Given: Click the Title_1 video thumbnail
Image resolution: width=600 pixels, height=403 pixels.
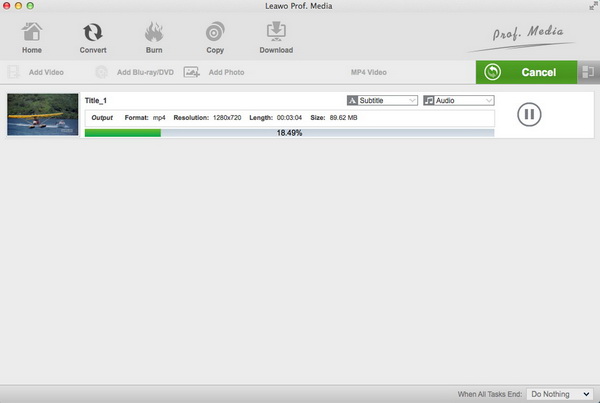Looking at the screenshot, I should (x=42, y=114).
